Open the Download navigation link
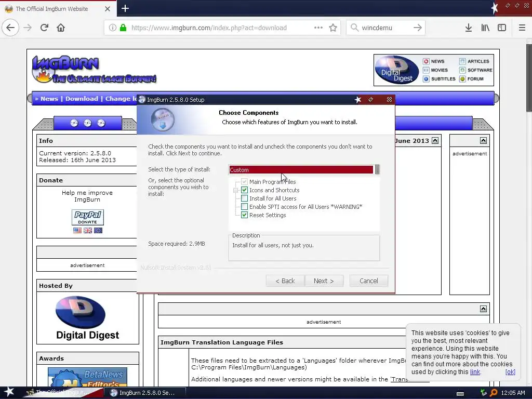This screenshot has height=399, width=532. 82,99
